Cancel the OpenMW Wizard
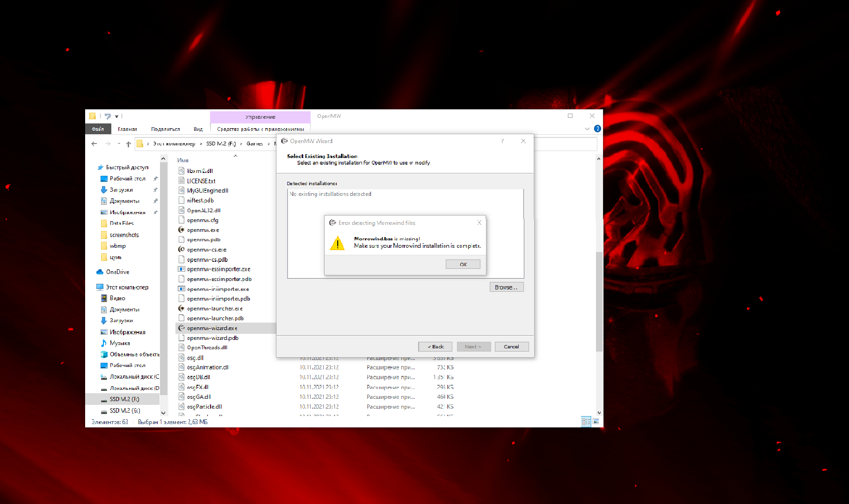 [511, 346]
